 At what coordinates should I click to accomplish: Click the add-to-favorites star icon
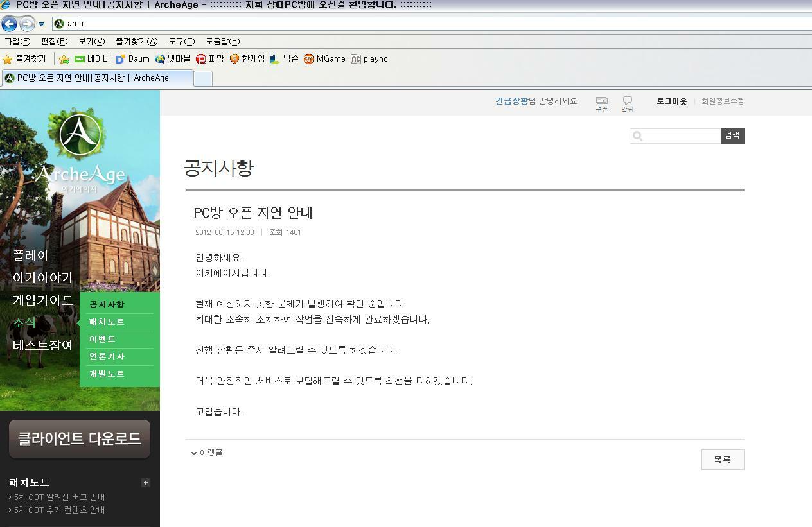64,59
